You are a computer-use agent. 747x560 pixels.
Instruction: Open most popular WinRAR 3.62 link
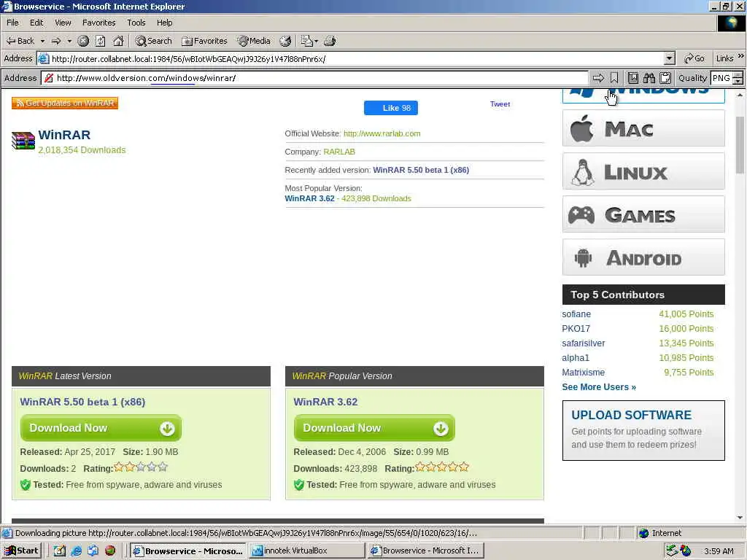tap(309, 198)
